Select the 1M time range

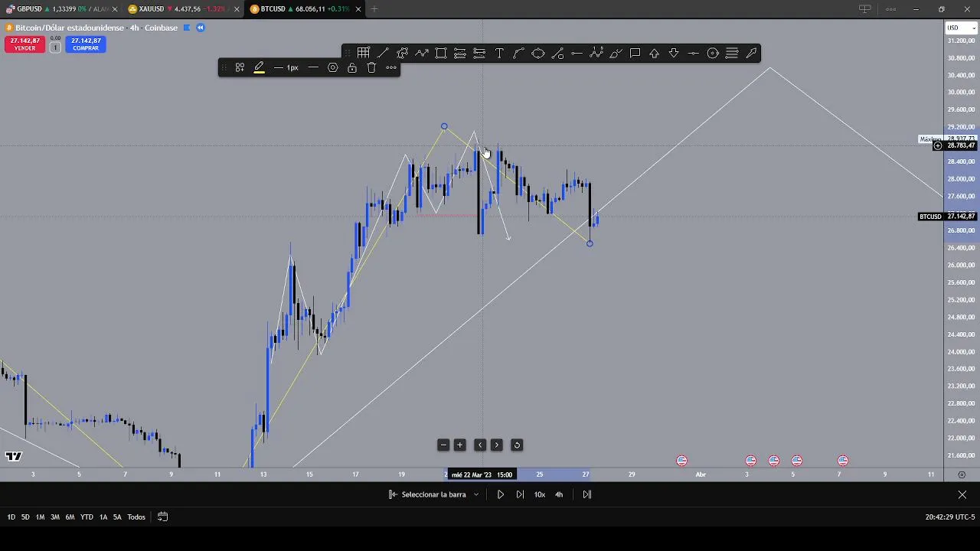(x=40, y=517)
